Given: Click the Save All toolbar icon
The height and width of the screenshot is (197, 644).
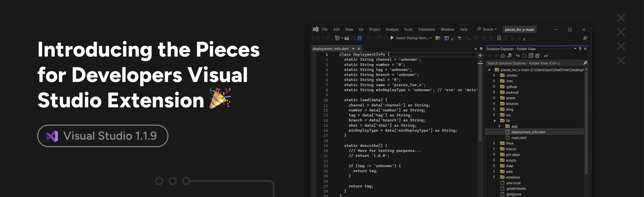Looking at the screenshot, I should (x=360, y=38).
